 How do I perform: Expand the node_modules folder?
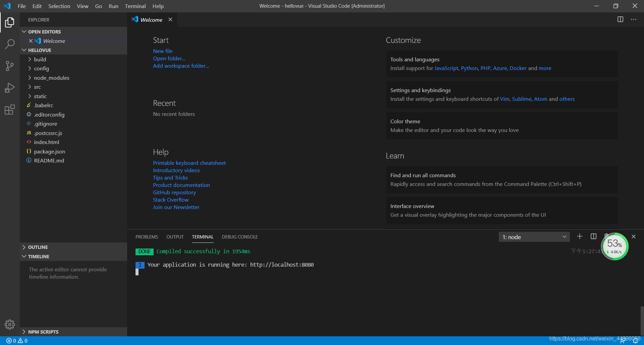coord(51,78)
